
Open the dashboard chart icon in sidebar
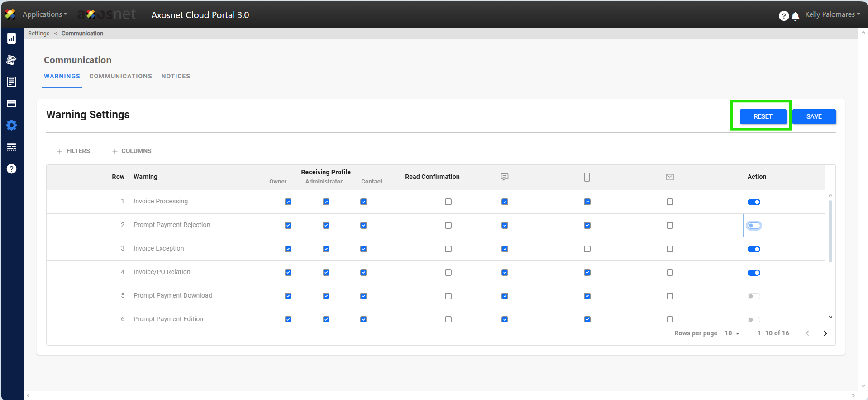pyautogui.click(x=12, y=39)
